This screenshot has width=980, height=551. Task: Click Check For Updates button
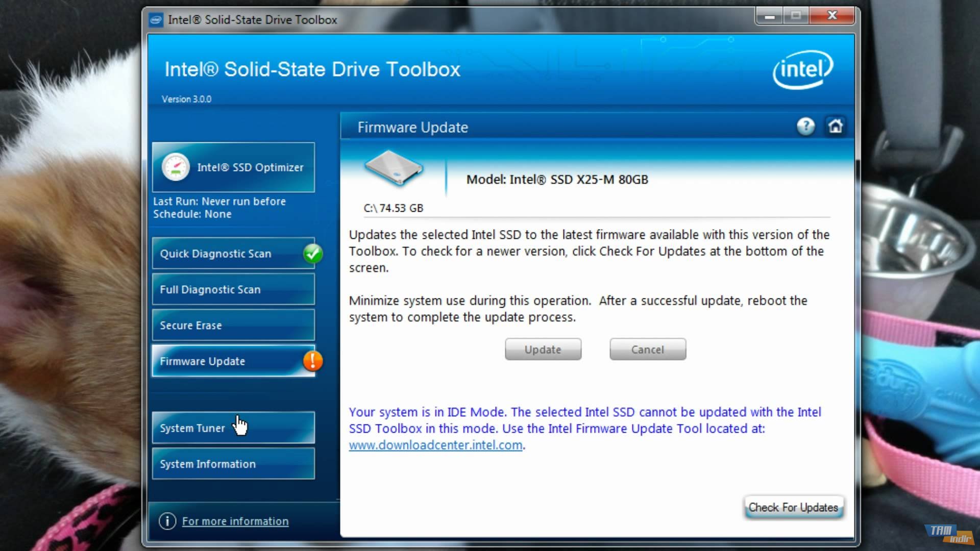pos(793,507)
